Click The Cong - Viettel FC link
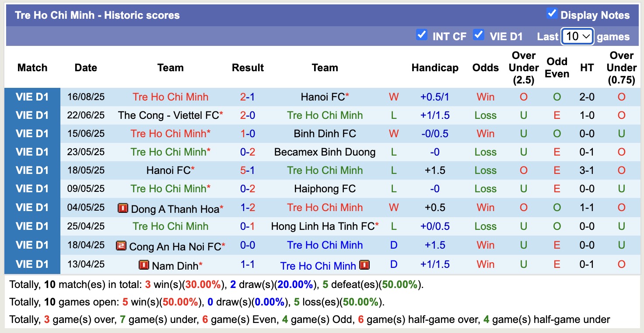Viewport: 644px width, 333px height. point(170,115)
